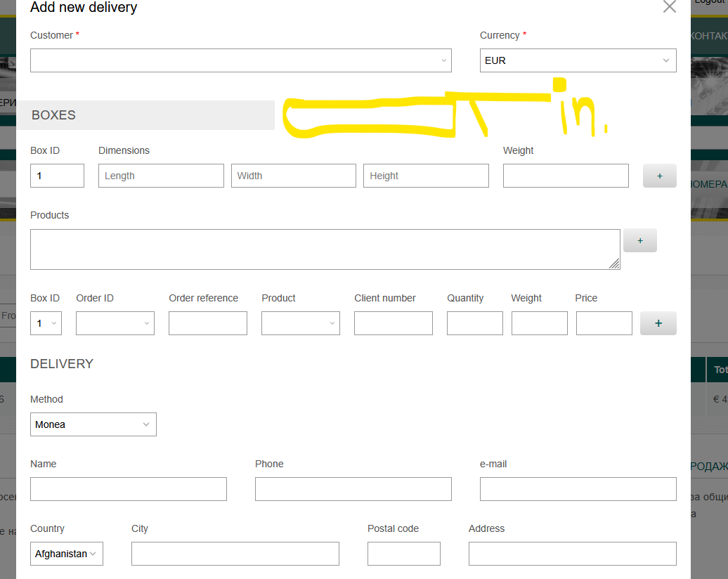Change the delivery Method from Monea

(x=93, y=424)
